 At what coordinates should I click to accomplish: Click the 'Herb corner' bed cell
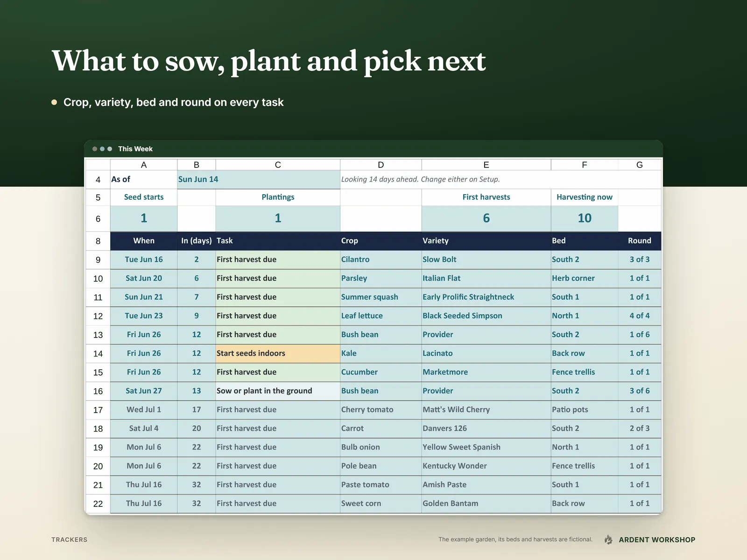coord(585,279)
